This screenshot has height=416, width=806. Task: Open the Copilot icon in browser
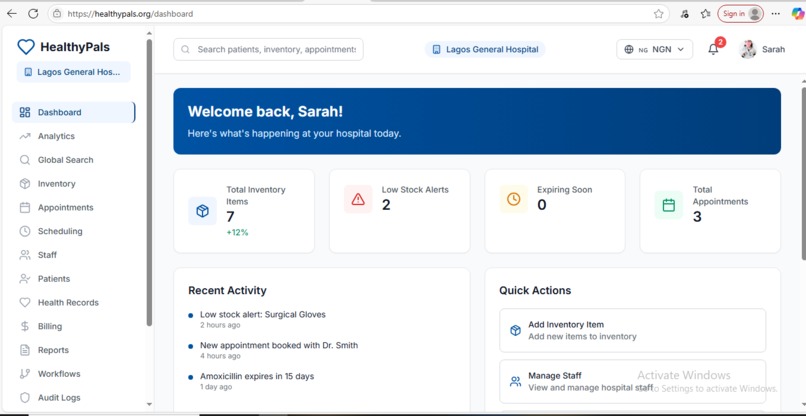coord(797,14)
